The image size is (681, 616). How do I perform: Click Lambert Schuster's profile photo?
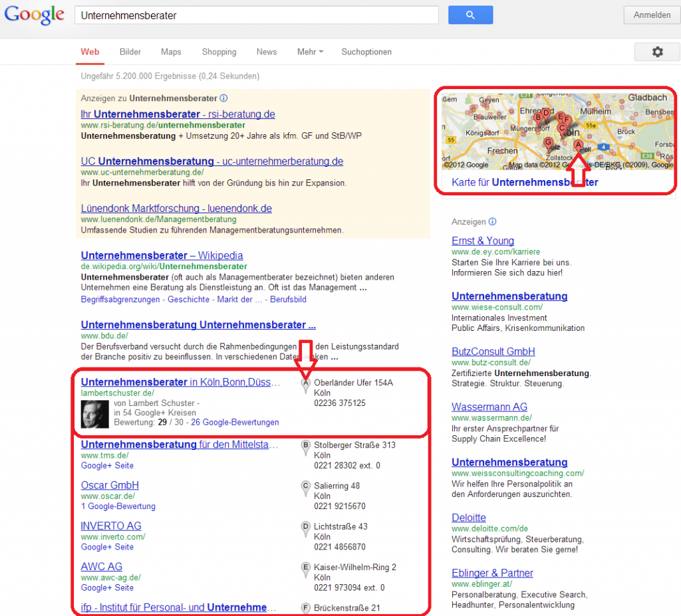click(94, 414)
